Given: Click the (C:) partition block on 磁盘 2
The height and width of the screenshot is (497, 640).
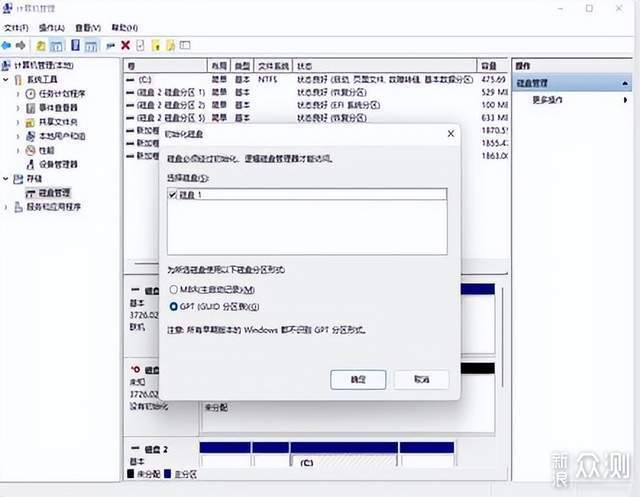Looking at the screenshot, I should (x=344, y=454).
